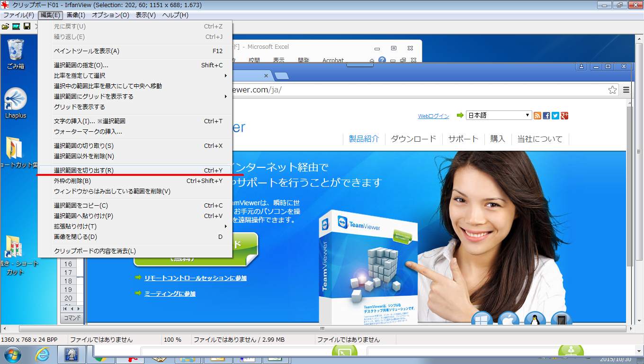Open the ファイル(F) menu
The height and width of the screenshot is (364, 644).
click(18, 15)
